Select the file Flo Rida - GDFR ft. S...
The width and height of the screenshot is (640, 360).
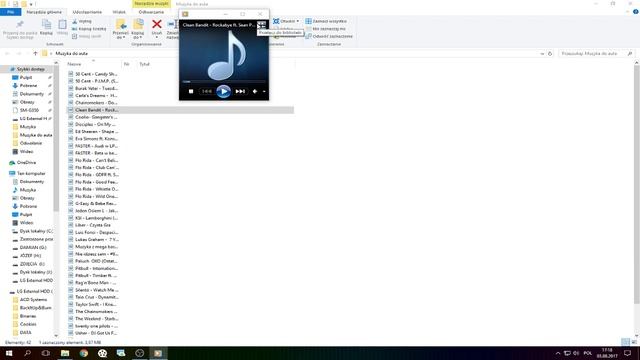96,175
